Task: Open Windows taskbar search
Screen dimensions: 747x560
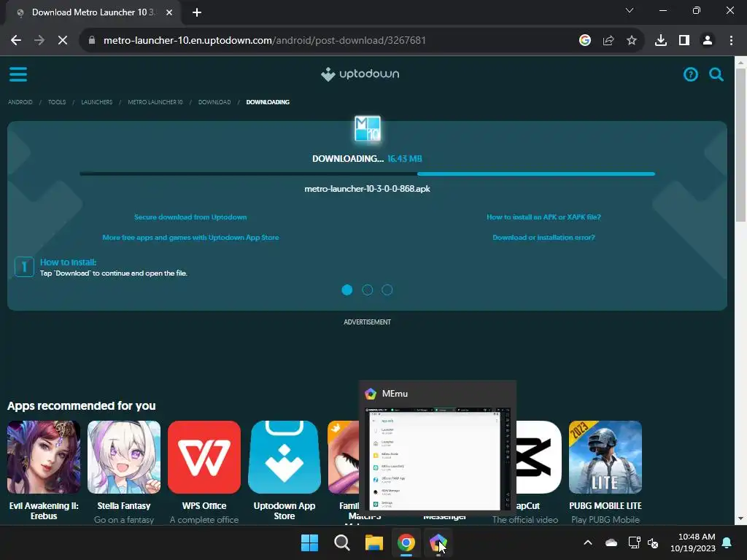Action: tap(342, 542)
